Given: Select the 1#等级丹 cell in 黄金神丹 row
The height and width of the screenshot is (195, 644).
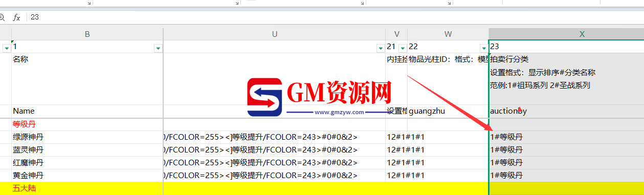Looking at the screenshot, I should (566, 176).
